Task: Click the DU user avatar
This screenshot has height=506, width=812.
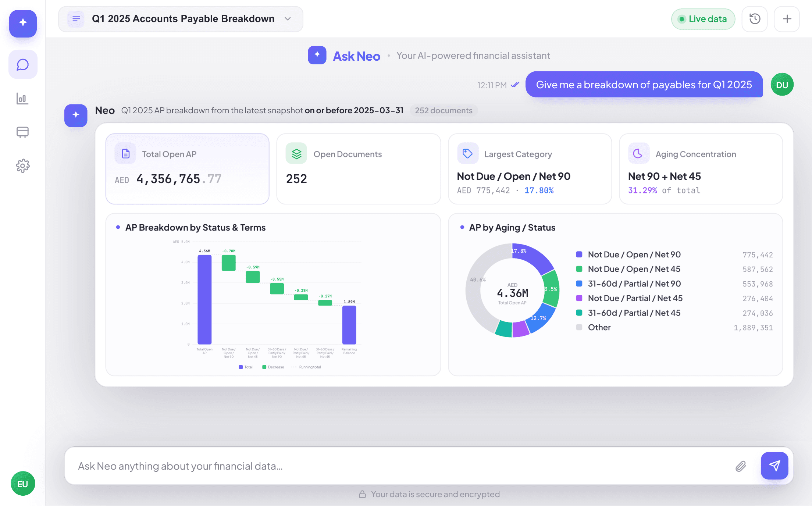Action: click(782, 85)
